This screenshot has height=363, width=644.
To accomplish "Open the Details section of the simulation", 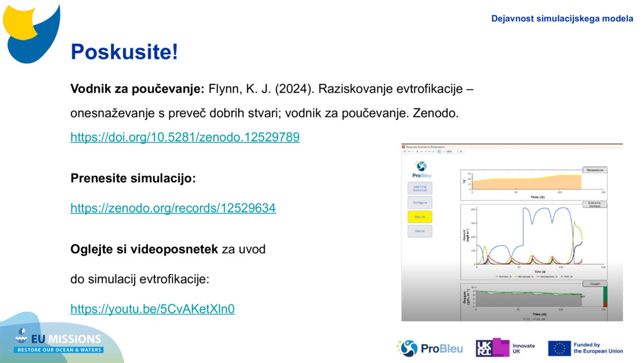I will 420,231.
